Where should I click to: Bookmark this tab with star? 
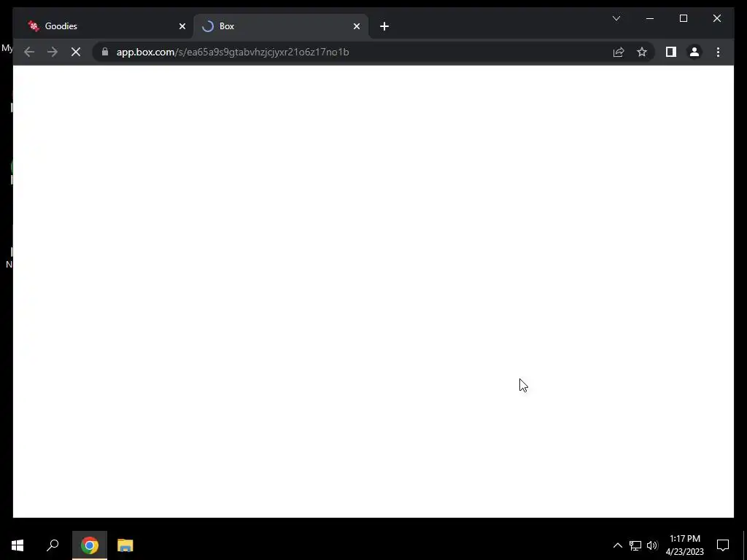tap(642, 52)
